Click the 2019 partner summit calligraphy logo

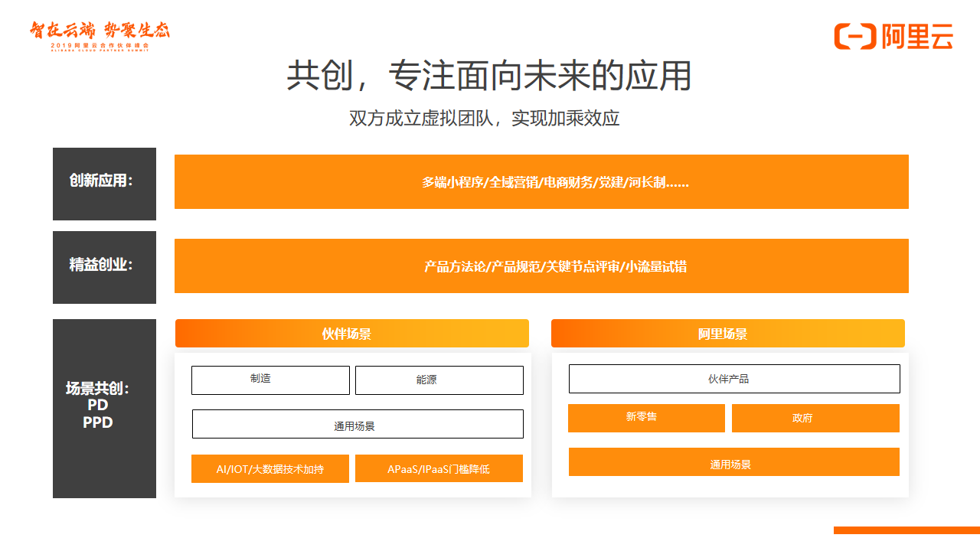[x=100, y=35]
